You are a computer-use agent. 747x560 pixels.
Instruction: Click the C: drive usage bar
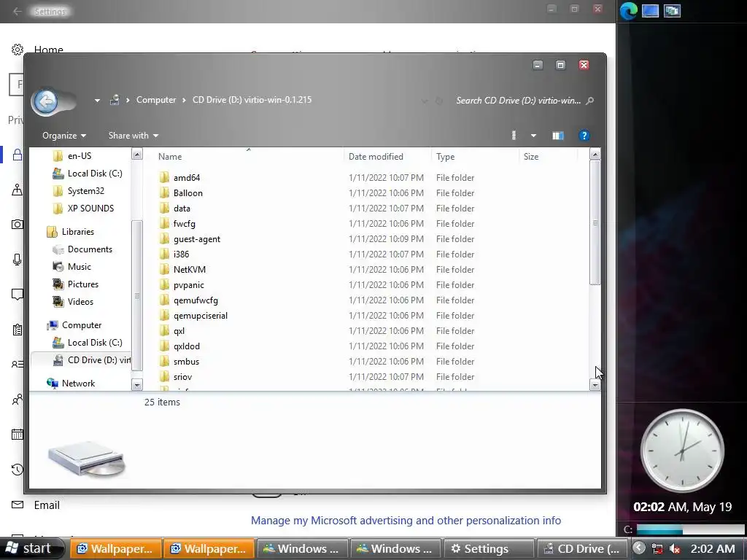pyautogui.click(x=690, y=529)
